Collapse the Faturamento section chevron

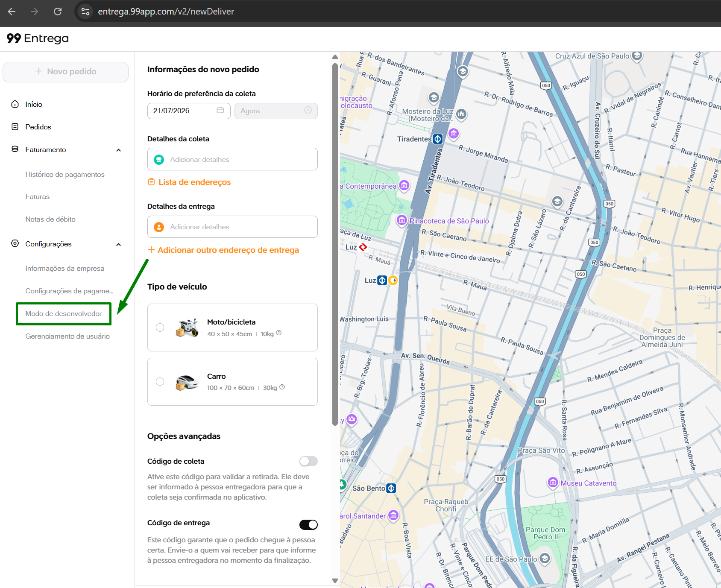point(118,150)
